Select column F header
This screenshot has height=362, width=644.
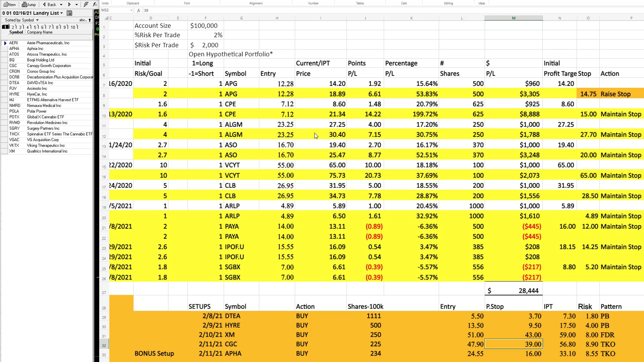tap(206, 18)
